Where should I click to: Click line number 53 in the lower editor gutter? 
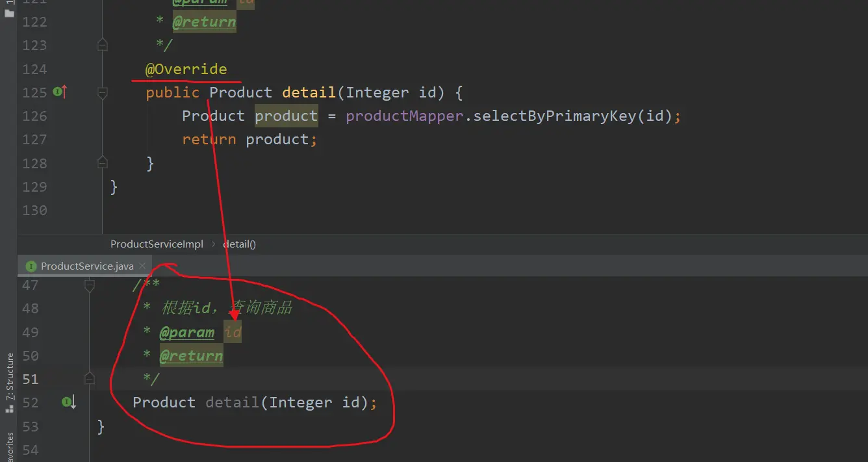tap(31, 427)
